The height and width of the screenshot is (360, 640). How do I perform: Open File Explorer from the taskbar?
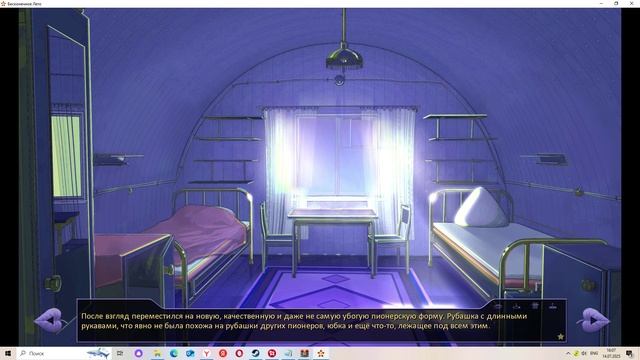pyautogui.click(x=157, y=353)
